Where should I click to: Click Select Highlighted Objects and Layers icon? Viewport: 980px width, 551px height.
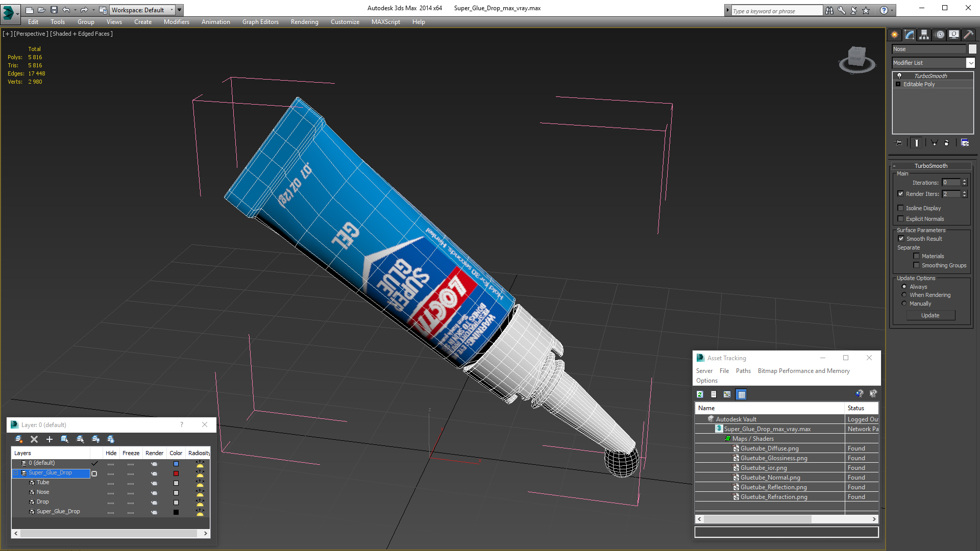pyautogui.click(x=65, y=439)
